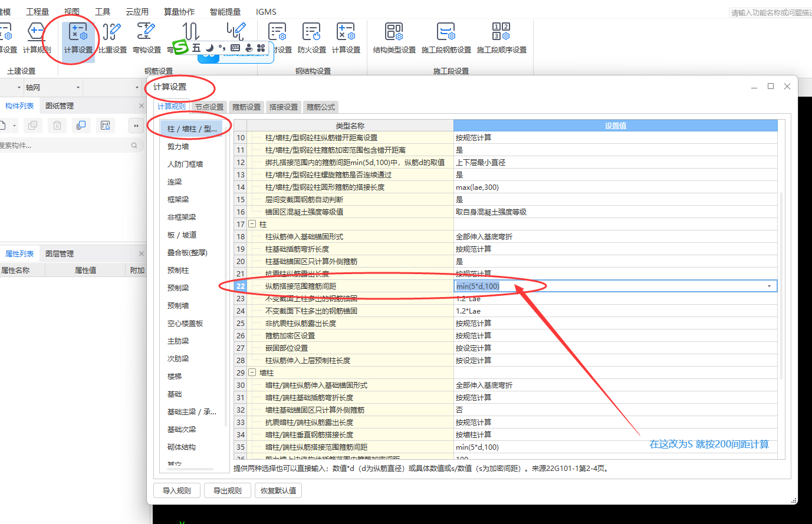Click the Sogou input method S logo
Viewport: 812px width, 524px height.
tap(180, 48)
